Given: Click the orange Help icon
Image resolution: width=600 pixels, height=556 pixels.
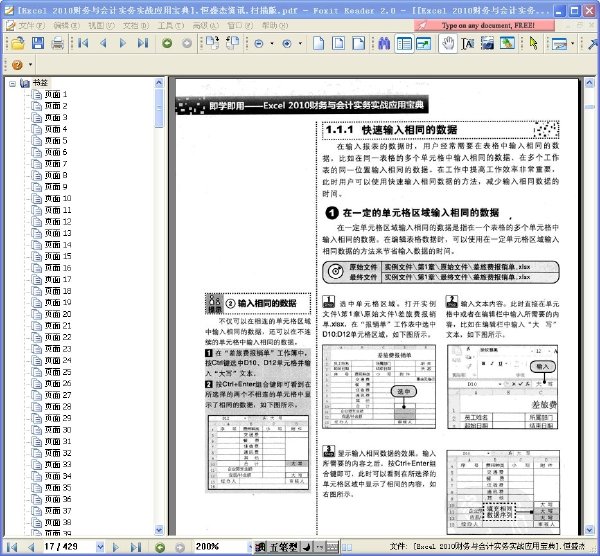Looking at the screenshot, I should click(x=17, y=65).
